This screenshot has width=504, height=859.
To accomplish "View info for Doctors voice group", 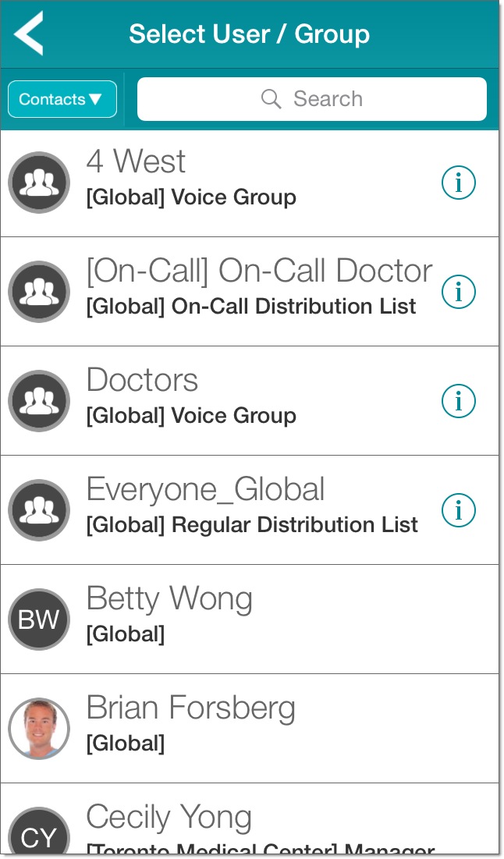I will 459,401.
